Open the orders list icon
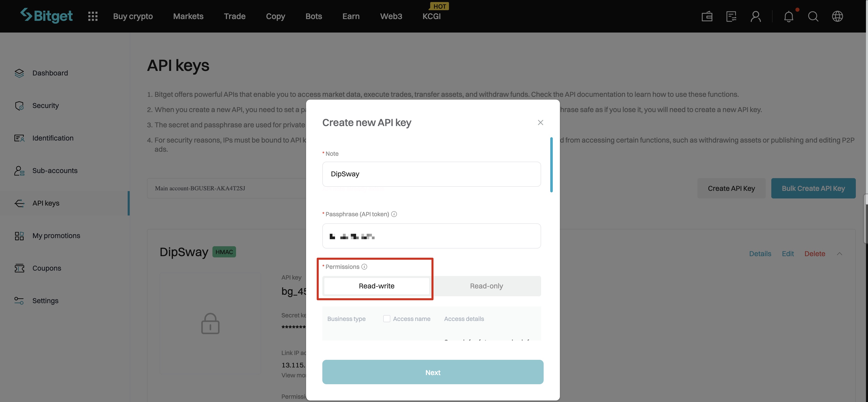 tap(731, 16)
